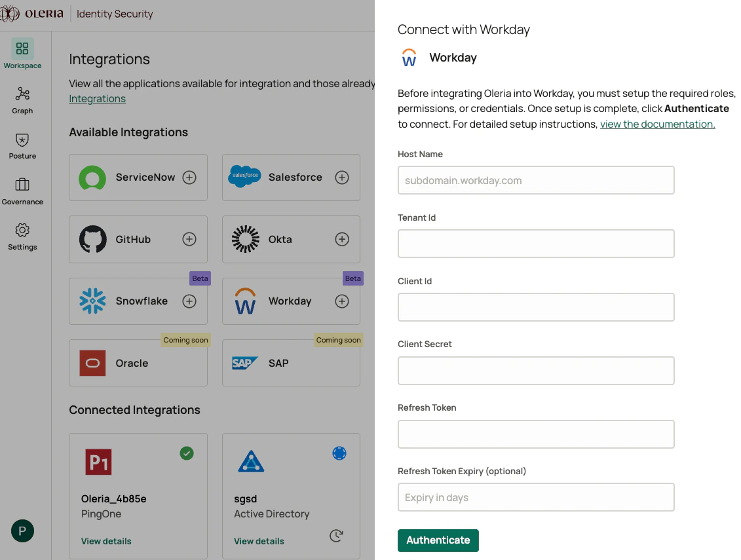Open the Workspace sidebar section
741x560 pixels.
(22, 54)
